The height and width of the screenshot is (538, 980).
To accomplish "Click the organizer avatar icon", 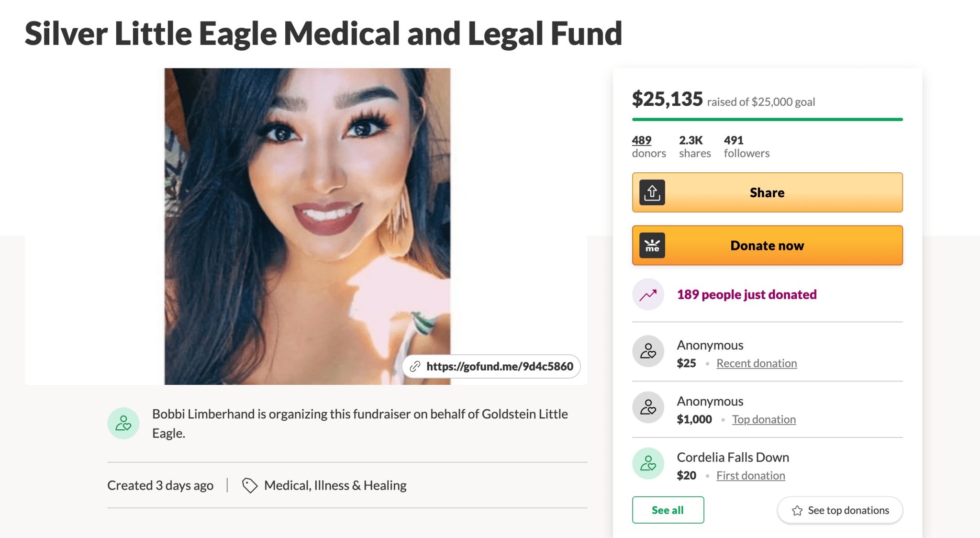I will (123, 423).
